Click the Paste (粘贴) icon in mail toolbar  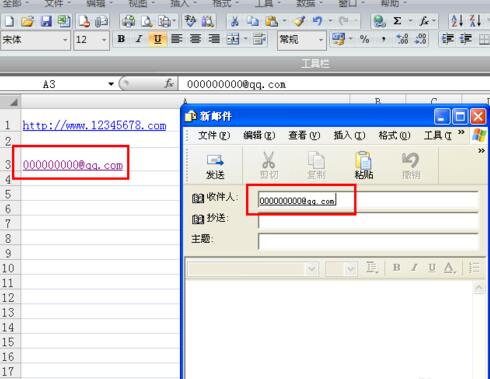364,166
